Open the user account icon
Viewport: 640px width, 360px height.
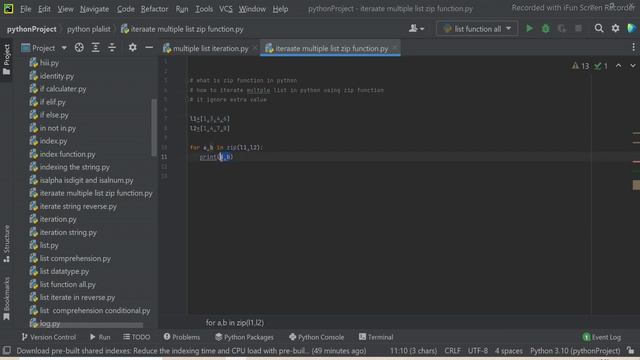pyautogui.click(x=416, y=29)
